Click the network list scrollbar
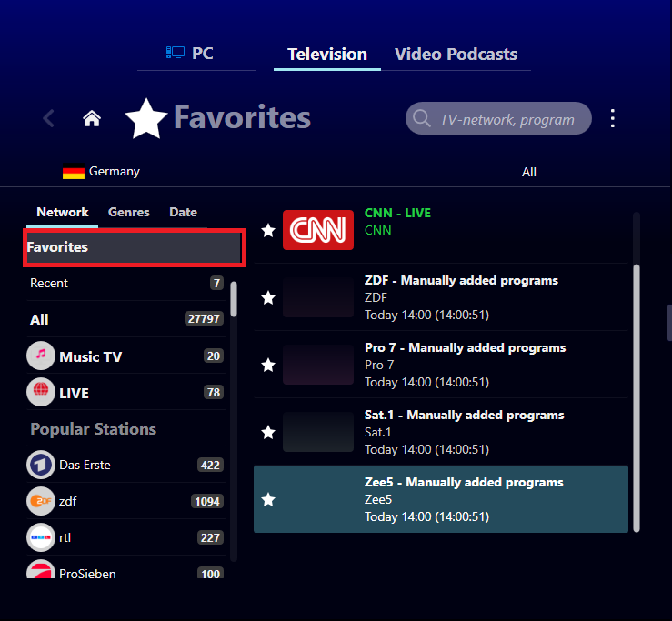The width and height of the screenshot is (672, 621). pos(234,299)
